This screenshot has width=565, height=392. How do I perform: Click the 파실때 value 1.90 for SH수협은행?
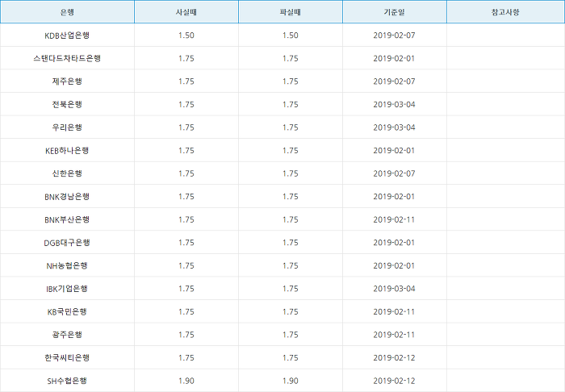(291, 381)
